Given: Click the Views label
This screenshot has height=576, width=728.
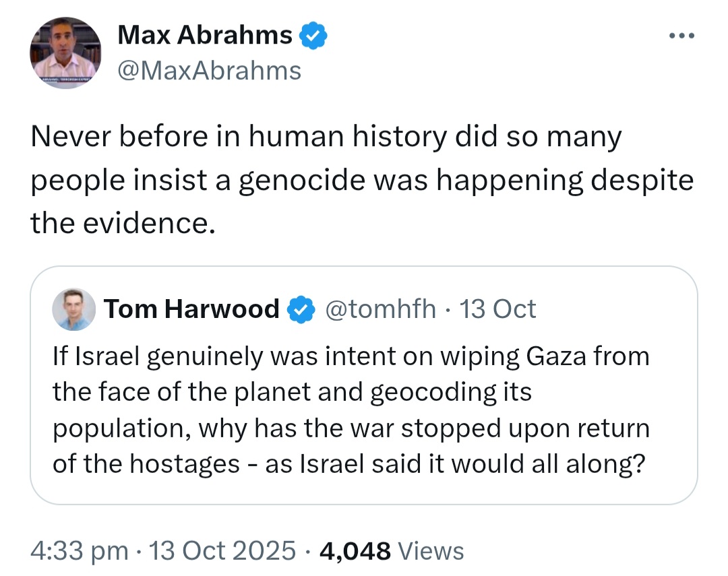Looking at the screenshot, I should [x=431, y=551].
